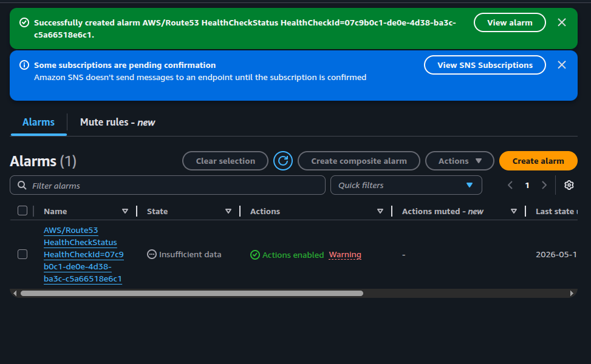Click the success check icon in green banner
Viewport: 591px width, 364px height.
24,22
